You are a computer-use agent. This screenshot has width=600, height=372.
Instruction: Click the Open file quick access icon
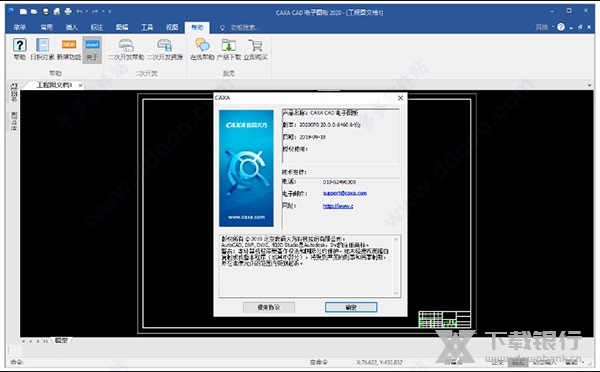(34, 11)
